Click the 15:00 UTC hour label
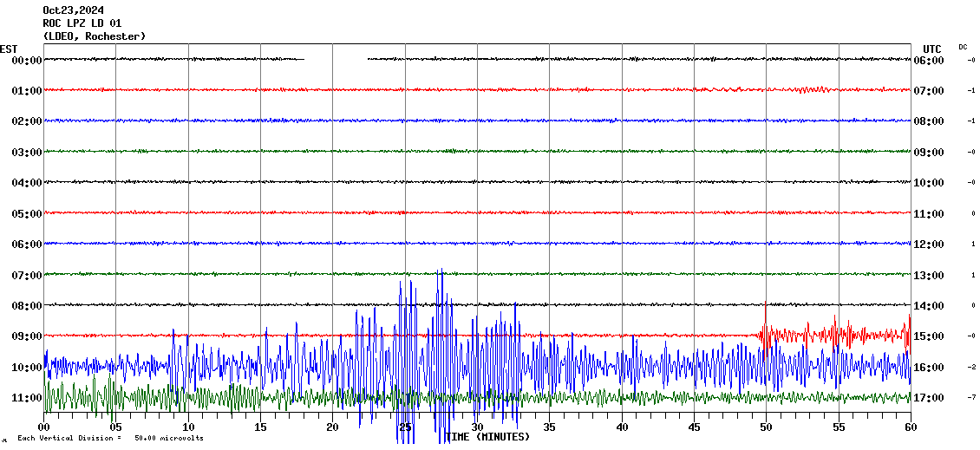This screenshot has width=980, height=450. click(x=928, y=336)
